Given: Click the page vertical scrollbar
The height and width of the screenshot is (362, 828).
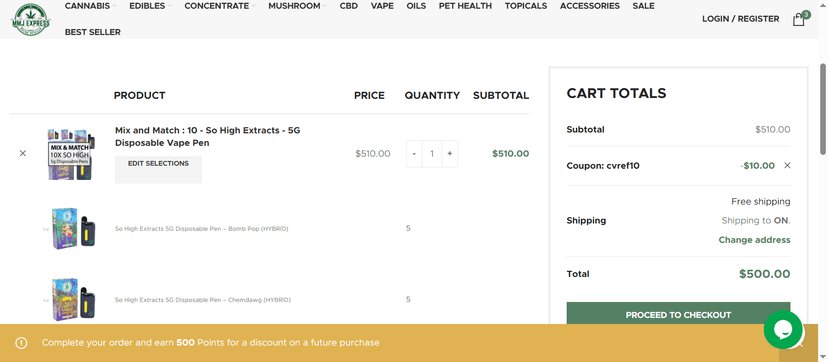Looking at the screenshot, I should click(823, 109).
